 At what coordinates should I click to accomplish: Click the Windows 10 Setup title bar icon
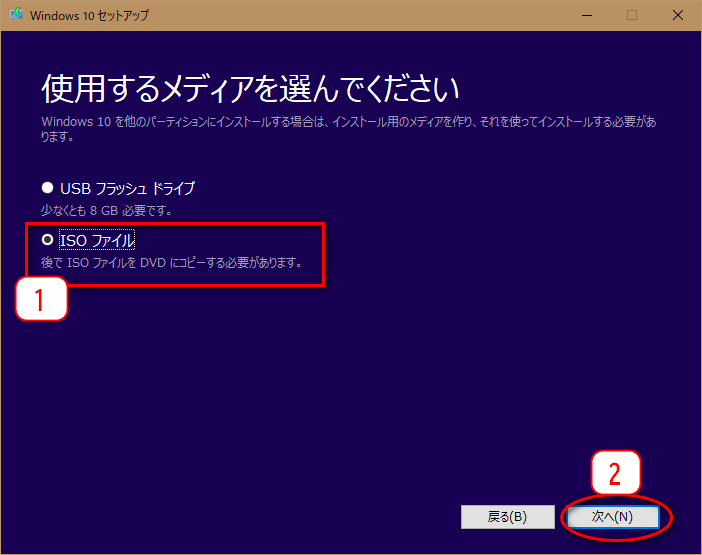[x=16, y=15]
